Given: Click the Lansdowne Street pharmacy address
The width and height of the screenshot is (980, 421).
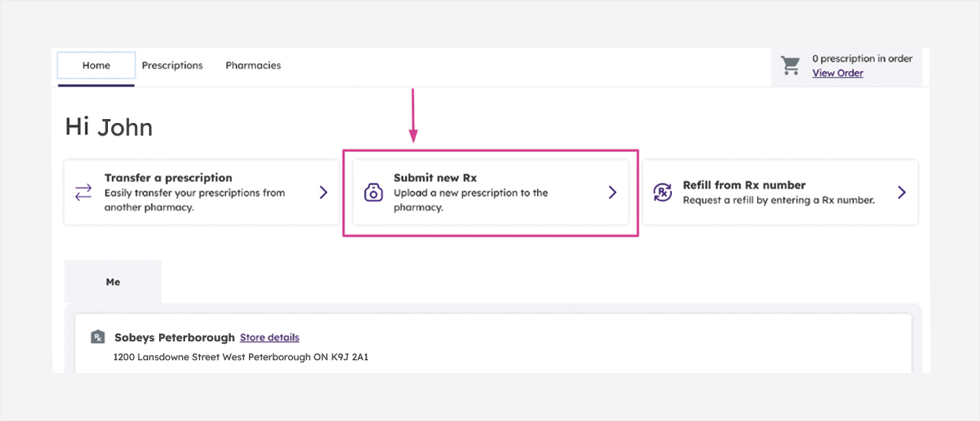Looking at the screenshot, I should click(x=241, y=357).
